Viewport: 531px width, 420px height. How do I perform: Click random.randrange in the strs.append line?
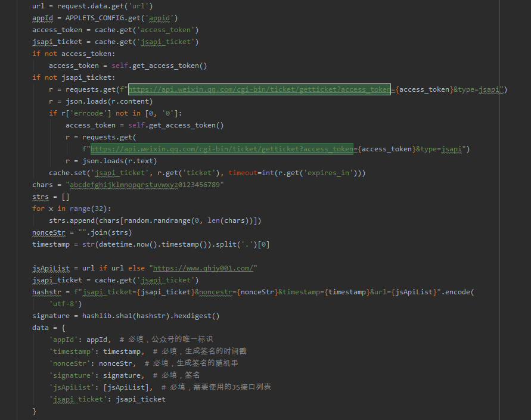point(157,220)
